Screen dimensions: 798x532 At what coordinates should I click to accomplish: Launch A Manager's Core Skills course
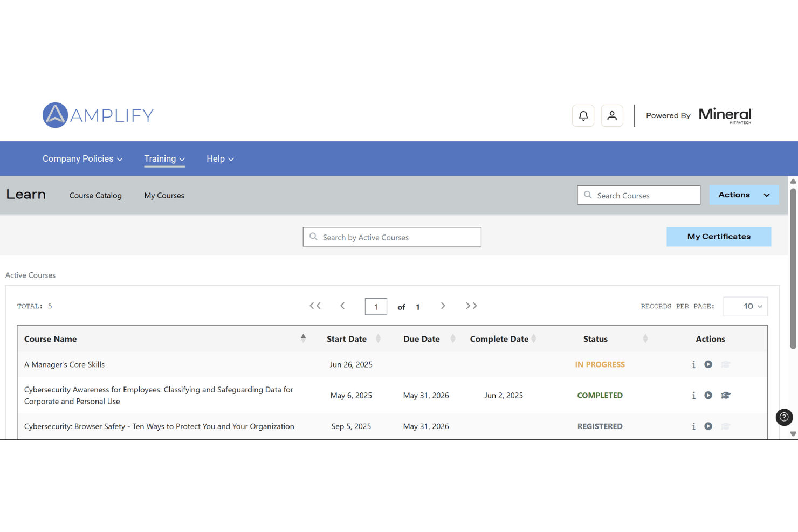coord(708,364)
